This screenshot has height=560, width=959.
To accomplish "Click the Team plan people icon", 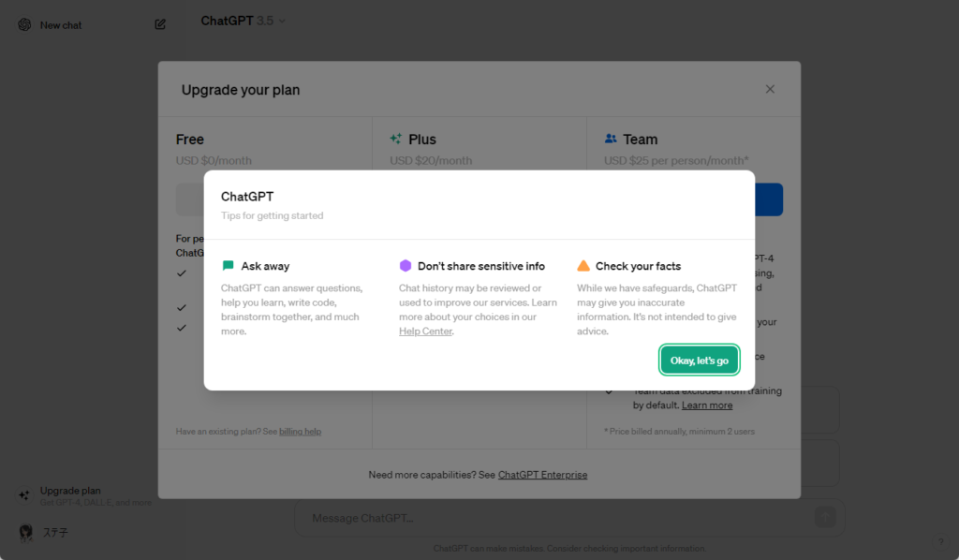I will (611, 139).
